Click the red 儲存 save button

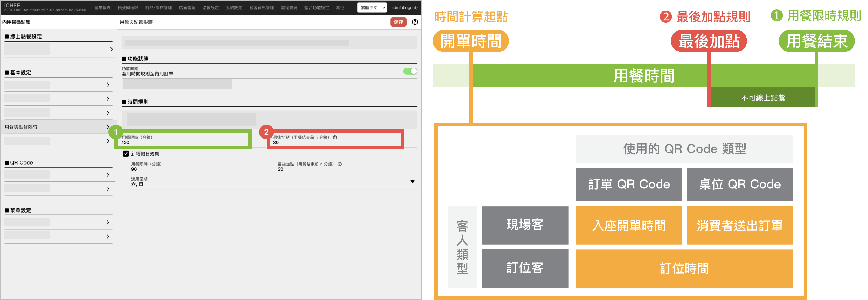398,22
